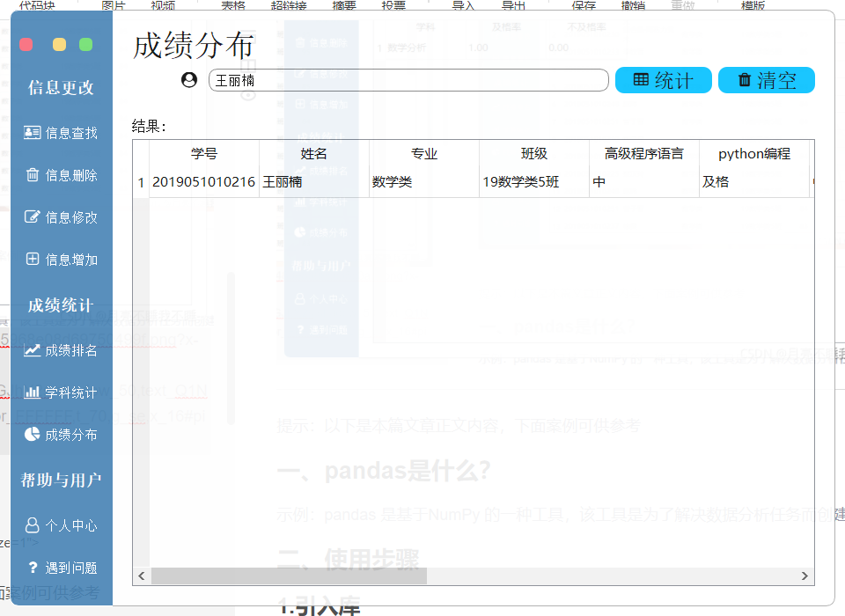Open 学科统计 in the sidebar

click(x=61, y=392)
